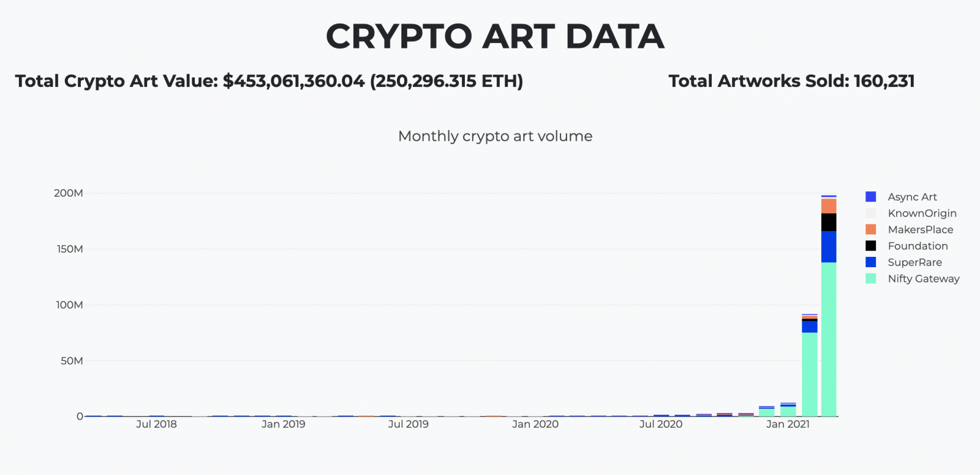This screenshot has height=475, width=980.
Task: Click the black Foundation segment of tallest bar
Action: pyautogui.click(x=829, y=222)
